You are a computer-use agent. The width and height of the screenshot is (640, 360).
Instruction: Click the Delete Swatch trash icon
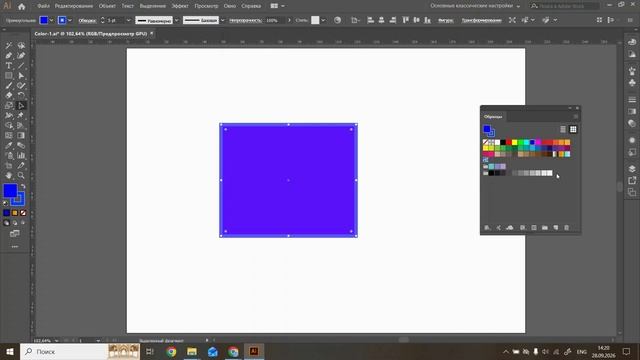coord(567,227)
